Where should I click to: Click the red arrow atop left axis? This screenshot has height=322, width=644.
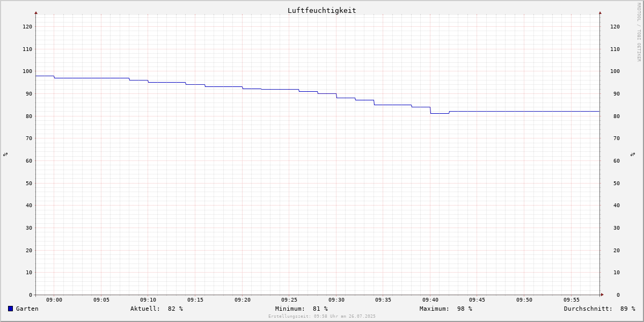[36, 12]
